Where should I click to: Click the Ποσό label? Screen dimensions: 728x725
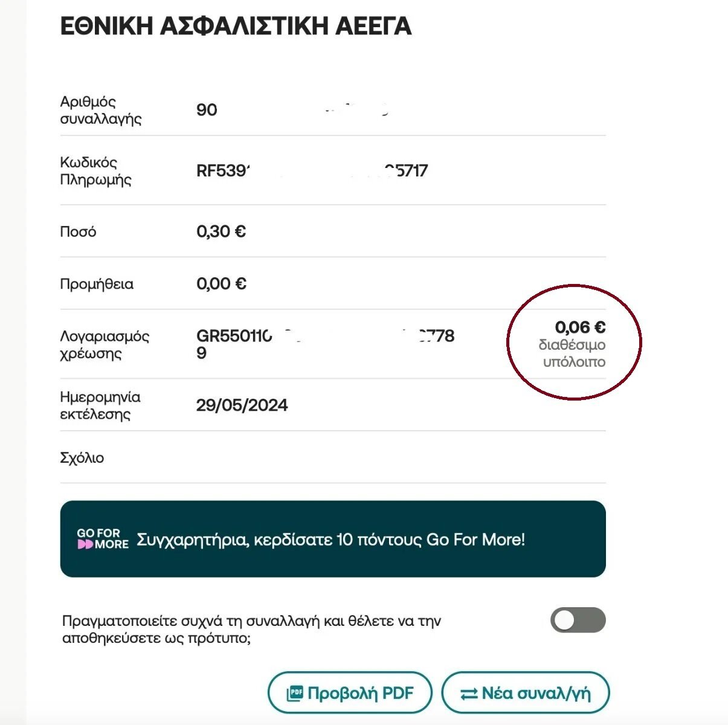point(78,232)
